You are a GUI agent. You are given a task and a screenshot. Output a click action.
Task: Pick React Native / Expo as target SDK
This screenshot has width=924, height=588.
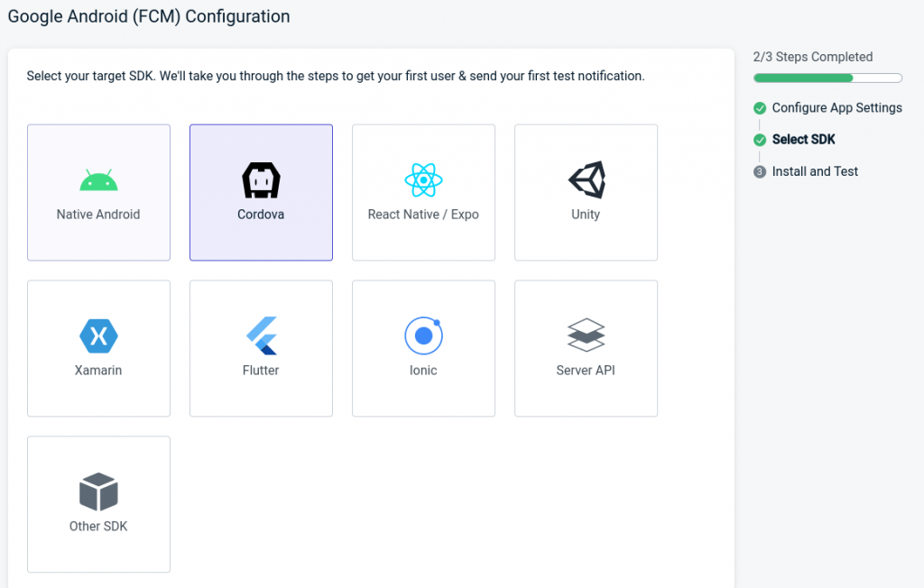tap(423, 192)
